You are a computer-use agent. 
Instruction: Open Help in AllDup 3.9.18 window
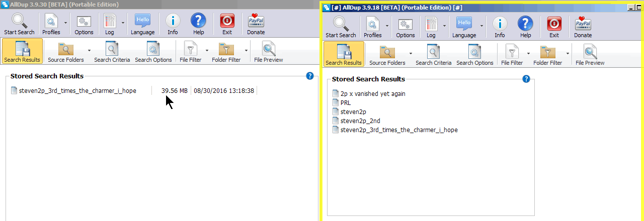525,27
